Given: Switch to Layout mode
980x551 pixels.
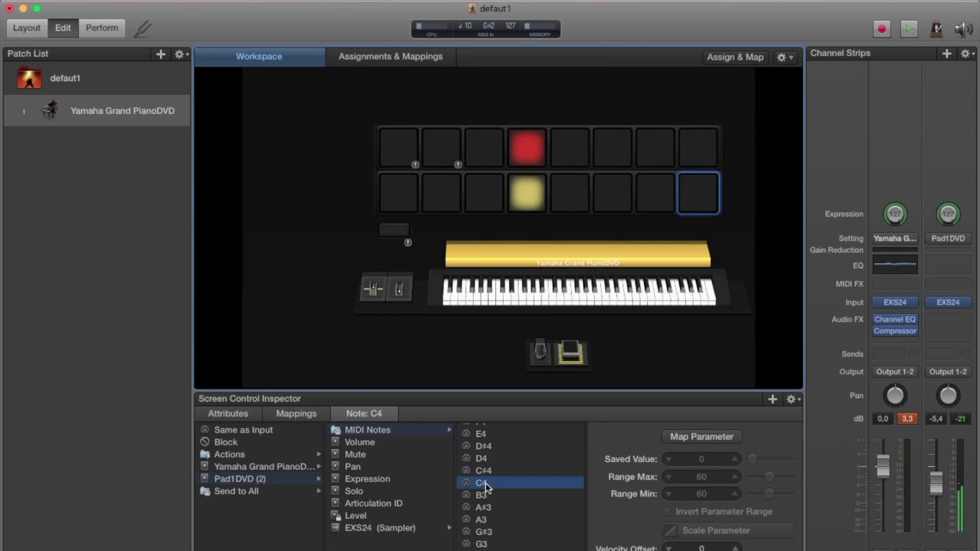Looking at the screenshot, I should [27, 28].
